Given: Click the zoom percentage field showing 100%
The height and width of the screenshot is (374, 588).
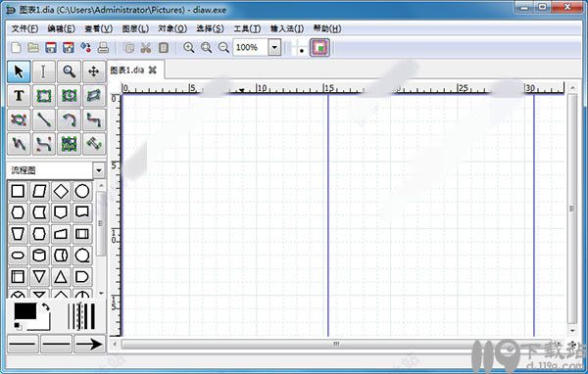Looking at the screenshot, I should coord(251,48).
